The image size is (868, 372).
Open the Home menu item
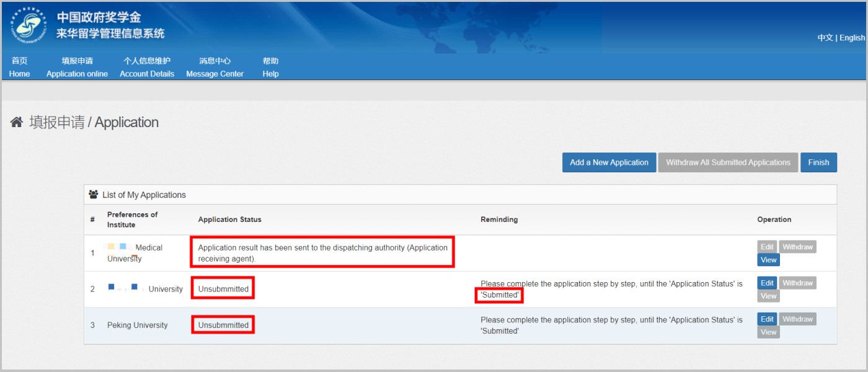point(19,67)
